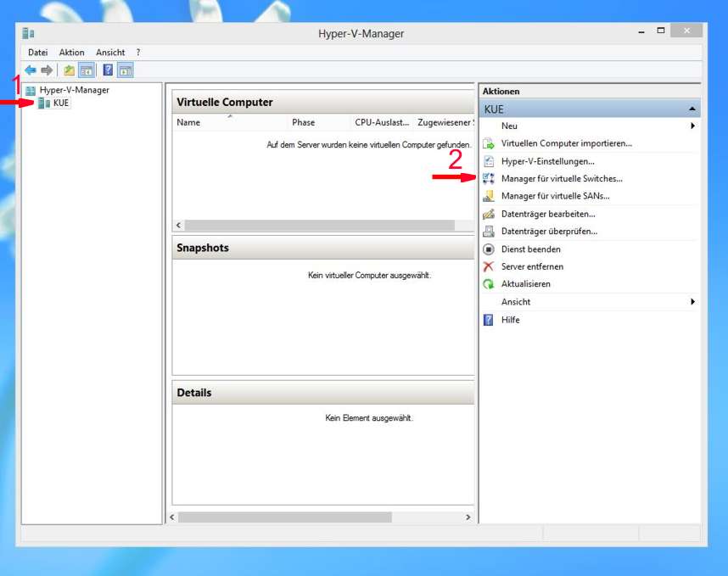Click Aktualisieren action

click(x=525, y=284)
